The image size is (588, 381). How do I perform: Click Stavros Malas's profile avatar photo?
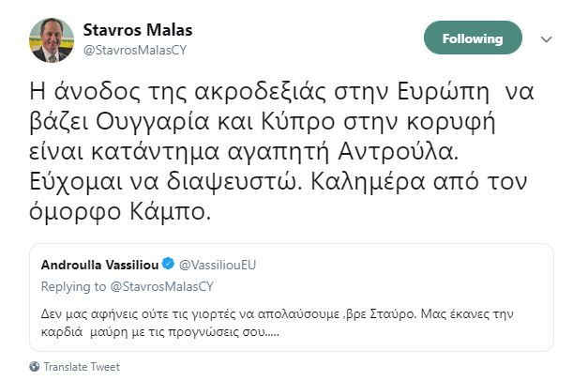coord(47,38)
